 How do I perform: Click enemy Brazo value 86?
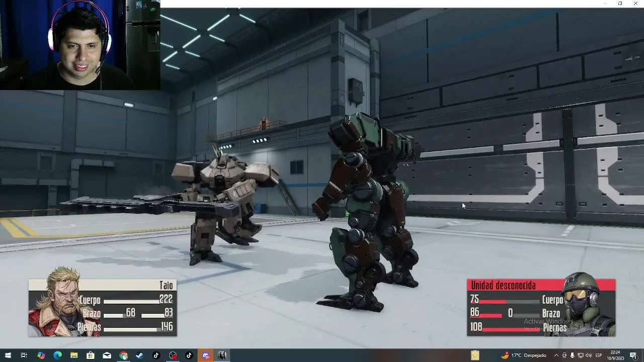coord(474,313)
